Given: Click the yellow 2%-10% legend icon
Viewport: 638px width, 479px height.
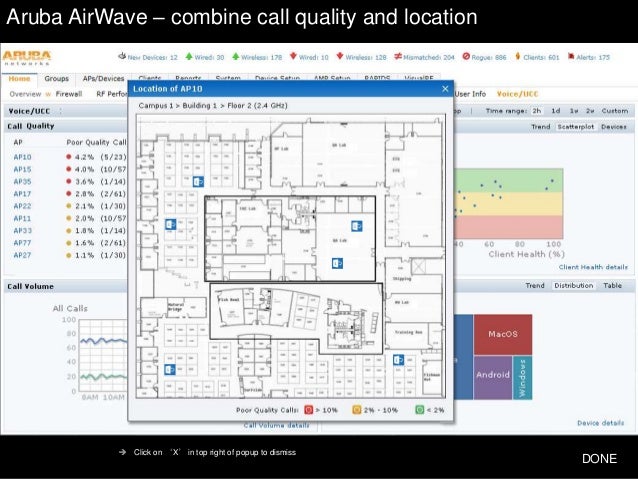Looking at the screenshot, I should (x=356, y=410).
